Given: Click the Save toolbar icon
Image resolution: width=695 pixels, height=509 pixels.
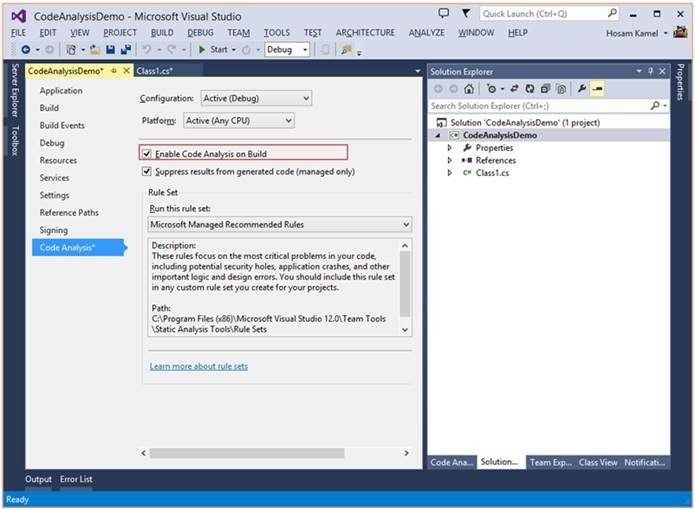Looking at the screenshot, I should click(x=110, y=50).
